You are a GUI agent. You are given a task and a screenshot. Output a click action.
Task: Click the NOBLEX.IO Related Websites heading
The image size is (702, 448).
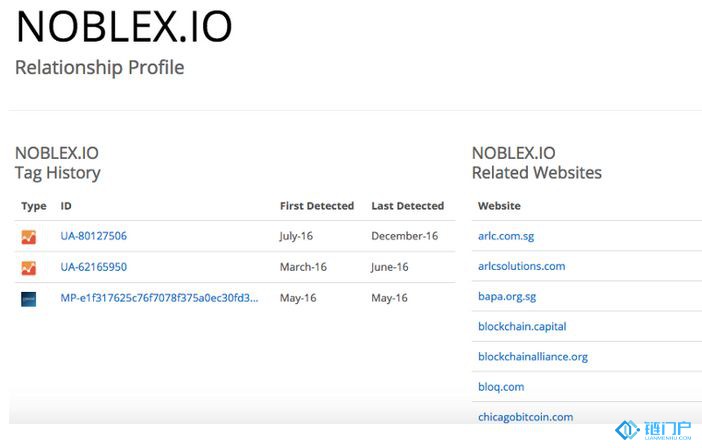[537, 163]
